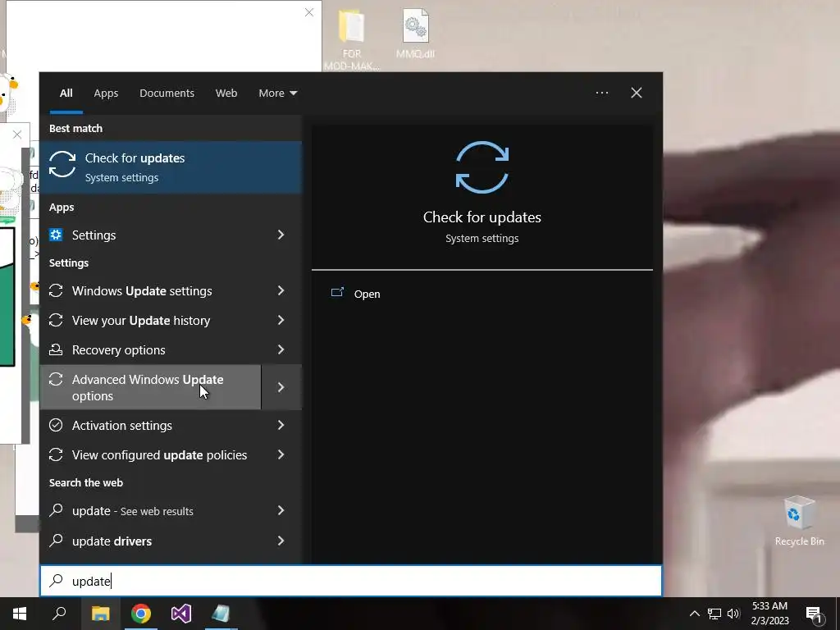The width and height of the screenshot is (840, 630).
Task: Switch to the Web search tab
Action: coord(226,94)
